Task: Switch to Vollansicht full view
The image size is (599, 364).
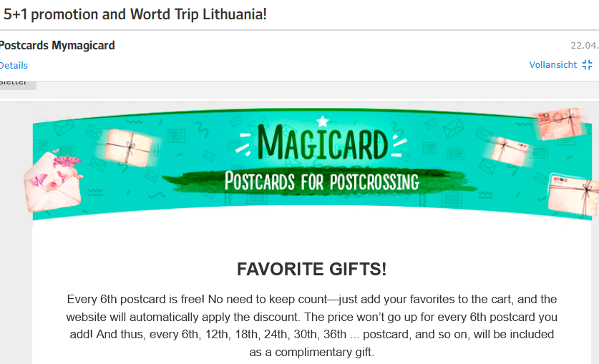Action: [552, 65]
